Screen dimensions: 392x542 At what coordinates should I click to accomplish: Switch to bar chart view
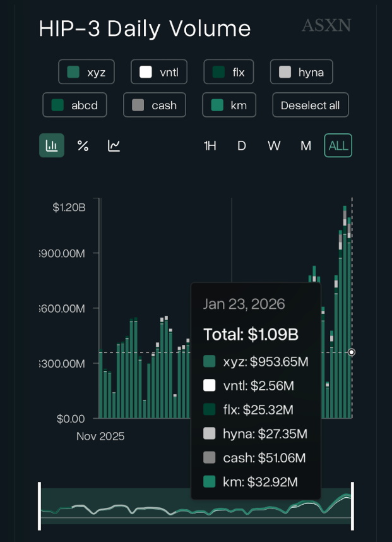pos(52,146)
